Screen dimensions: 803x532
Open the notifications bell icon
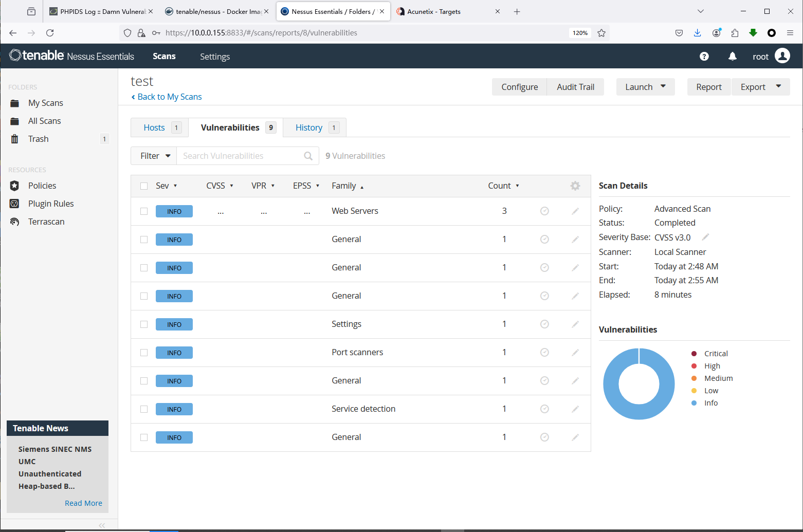pyautogui.click(x=733, y=57)
